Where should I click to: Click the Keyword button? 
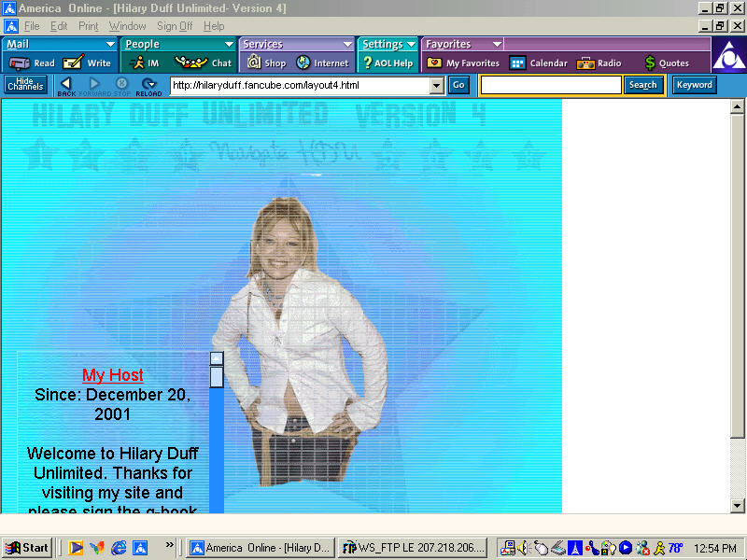click(694, 85)
